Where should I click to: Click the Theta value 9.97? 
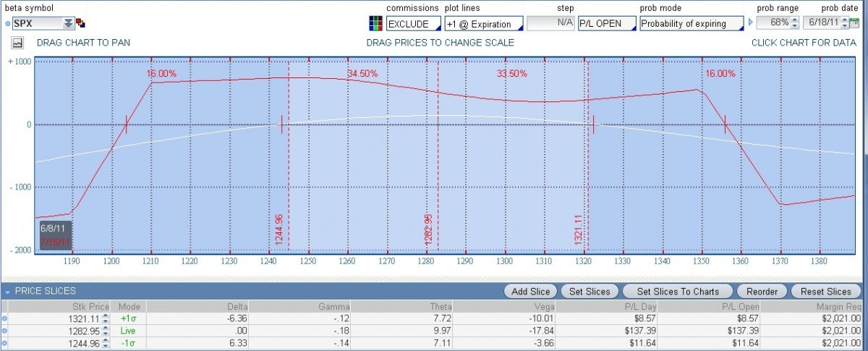coord(443,330)
